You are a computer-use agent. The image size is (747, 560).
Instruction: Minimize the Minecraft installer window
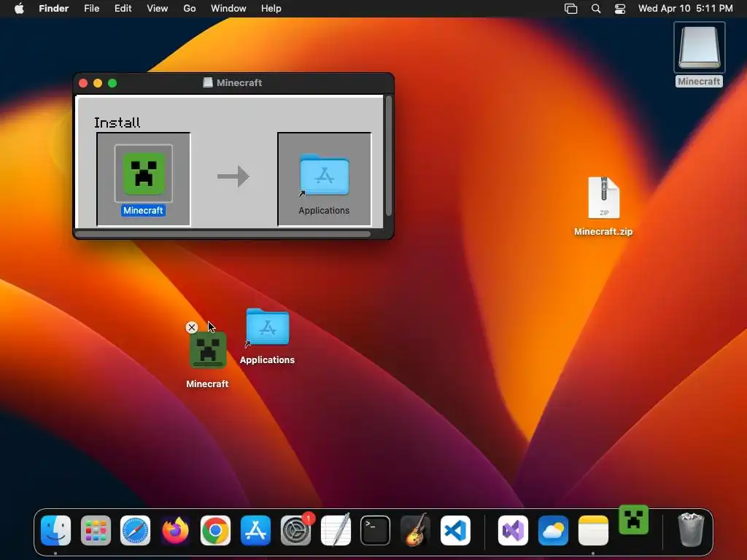click(98, 83)
